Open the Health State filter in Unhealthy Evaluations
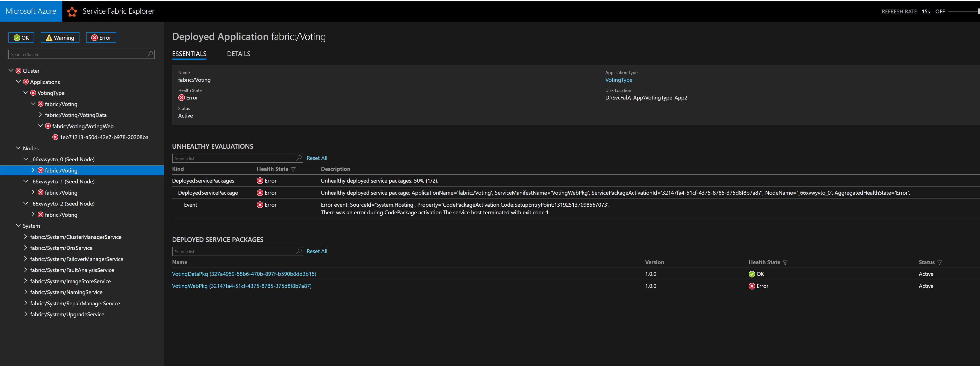Image resolution: width=980 pixels, height=366 pixels. coord(293,169)
